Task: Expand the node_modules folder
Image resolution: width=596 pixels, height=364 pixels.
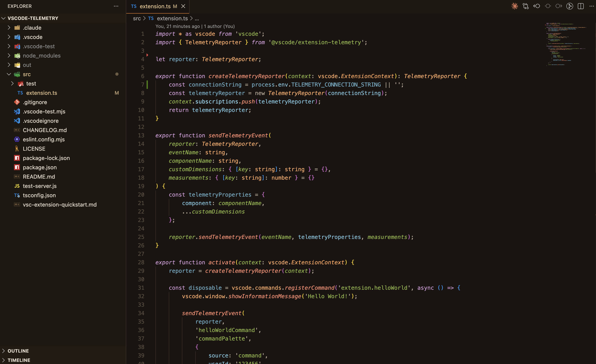Action: [x=9, y=56]
